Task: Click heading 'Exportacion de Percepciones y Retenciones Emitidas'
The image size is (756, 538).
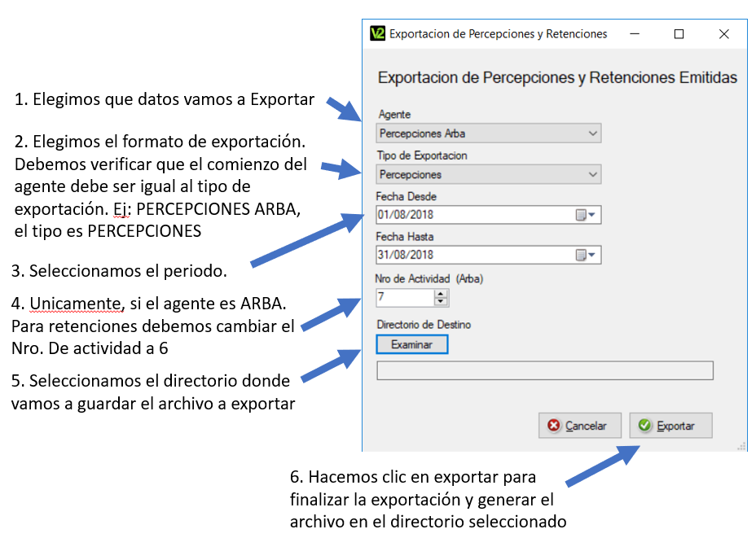Action: pos(557,77)
